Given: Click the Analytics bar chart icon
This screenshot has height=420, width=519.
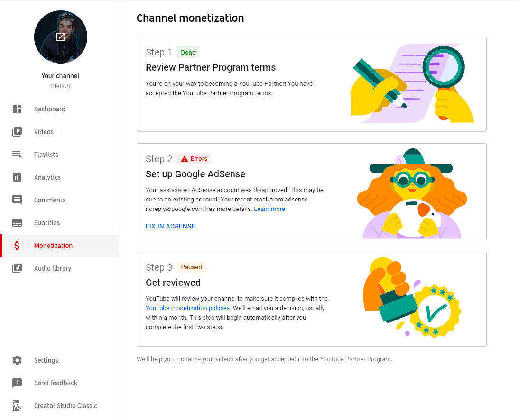Looking at the screenshot, I should (17, 177).
